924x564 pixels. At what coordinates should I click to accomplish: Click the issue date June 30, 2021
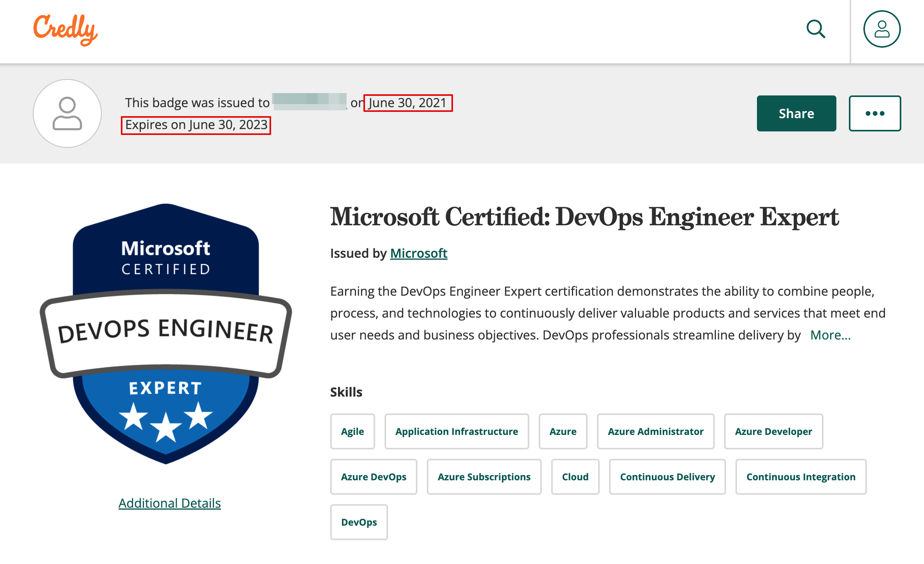point(408,103)
